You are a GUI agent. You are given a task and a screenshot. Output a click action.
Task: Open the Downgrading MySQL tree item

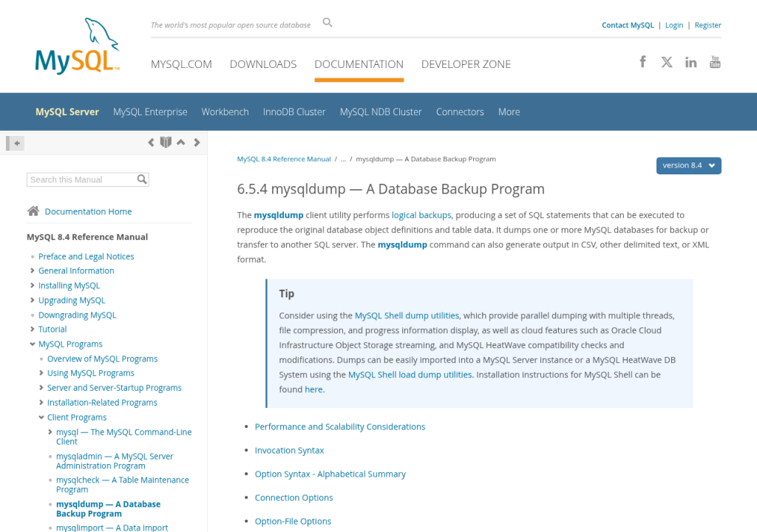(x=77, y=315)
